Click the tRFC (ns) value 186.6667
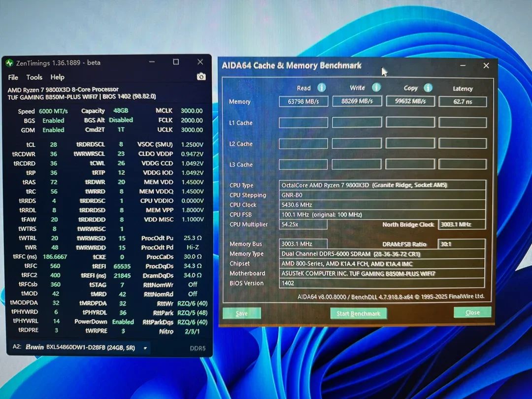 (x=55, y=257)
